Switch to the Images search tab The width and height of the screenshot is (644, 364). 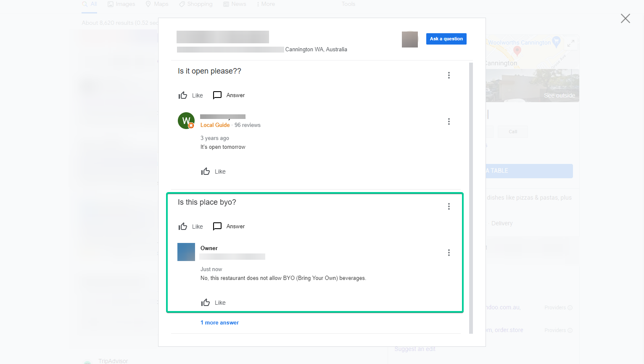point(121,4)
